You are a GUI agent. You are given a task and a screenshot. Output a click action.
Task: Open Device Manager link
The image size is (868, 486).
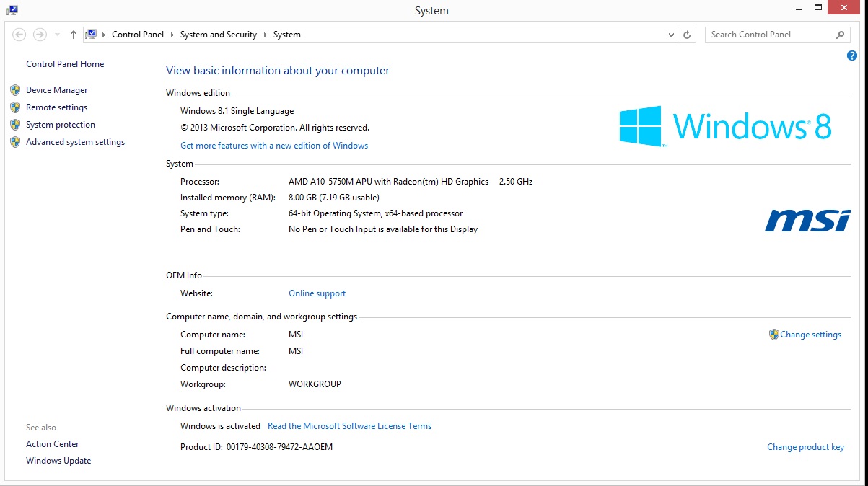click(x=57, y=90)
